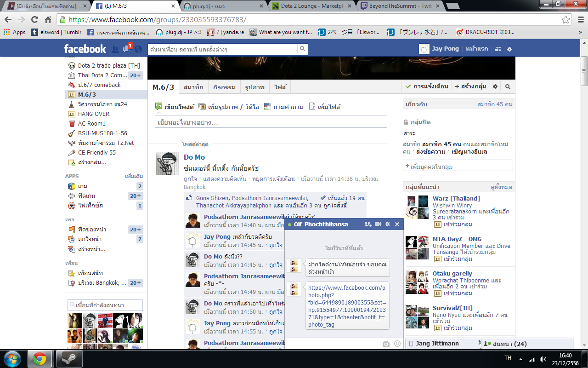
Task: Open chat options gear menu
Action: (x=388, y=224)
